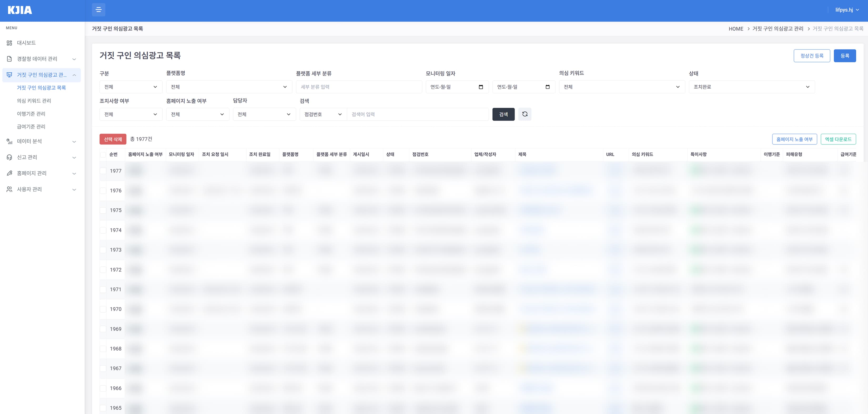Click the report management headset icon
This screenshot has height=414, width=868.
(9, 157)
